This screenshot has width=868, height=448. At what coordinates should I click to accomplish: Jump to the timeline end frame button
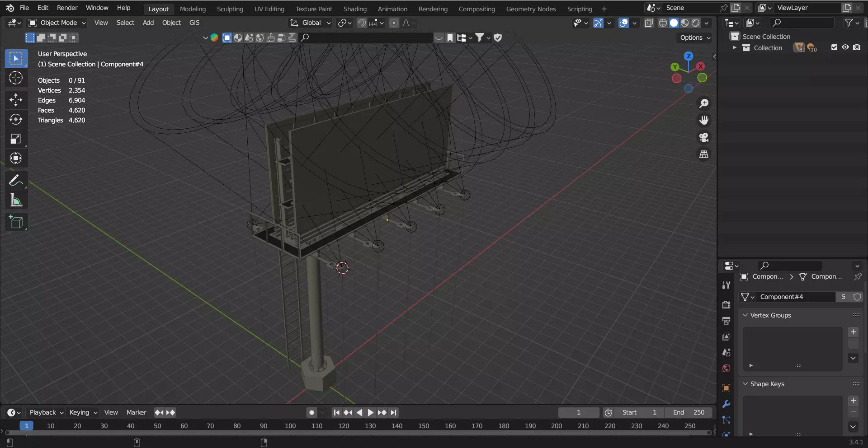pos(394,412)
